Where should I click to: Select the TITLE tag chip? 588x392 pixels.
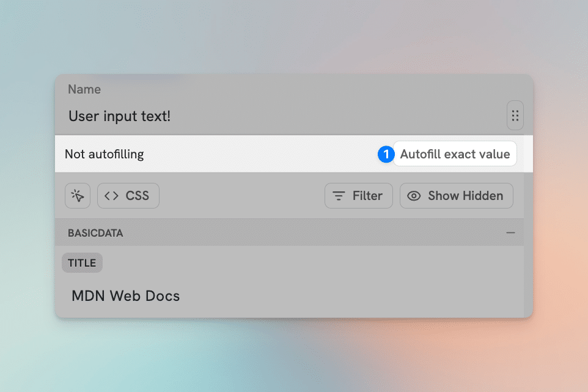(x=82, y=263)
